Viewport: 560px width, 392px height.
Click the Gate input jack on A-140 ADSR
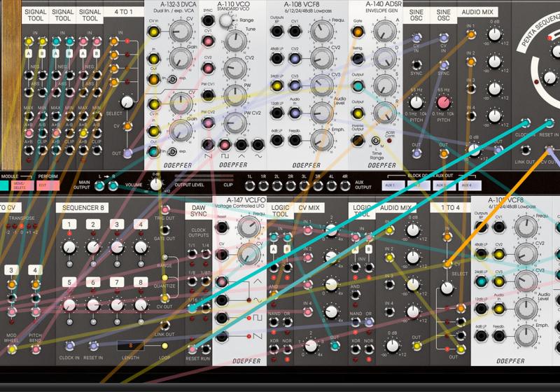(358, 31)
